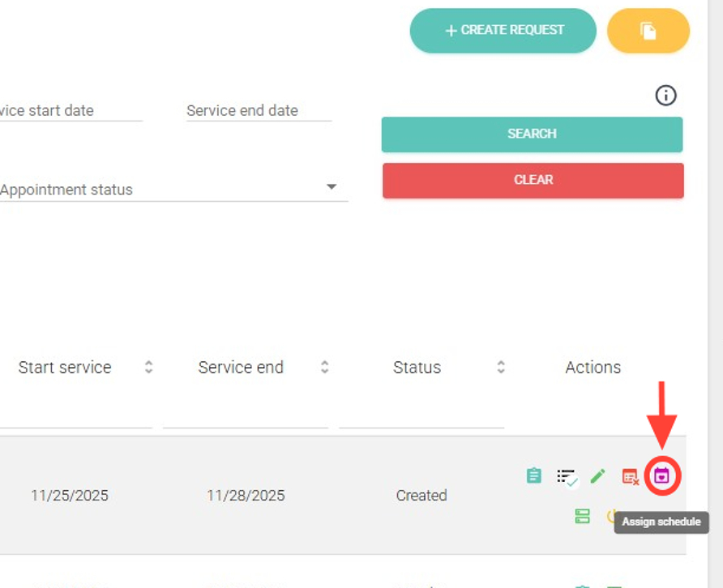The height and width of the screenshot is (588, 723).
Task: Click the info circle icon
Action: [665, 96]
